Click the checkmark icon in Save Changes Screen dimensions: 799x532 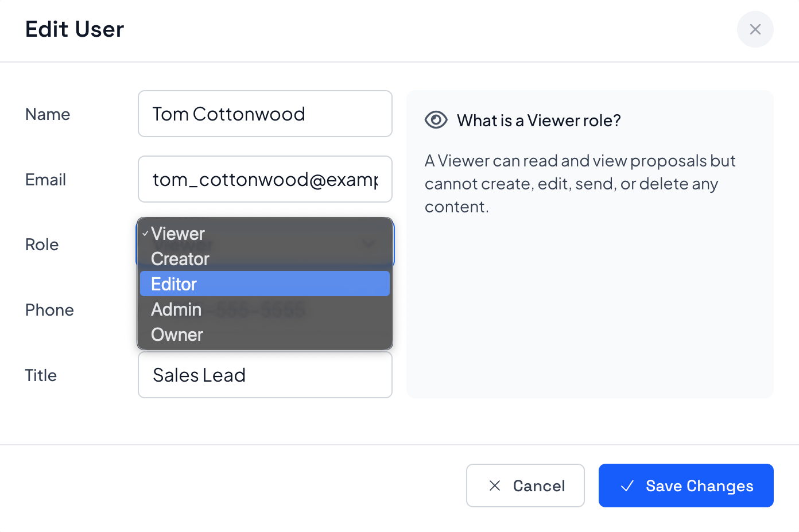(x=627, y=486)
